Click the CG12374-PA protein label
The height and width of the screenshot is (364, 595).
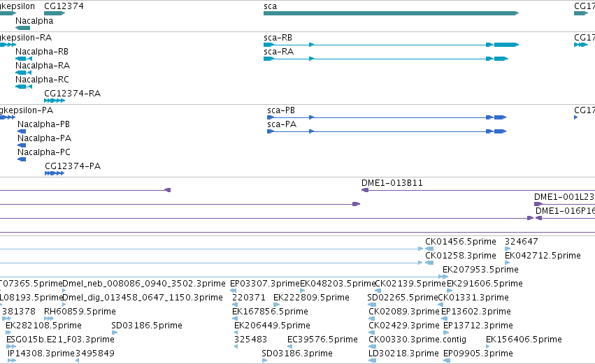(73, 166)
